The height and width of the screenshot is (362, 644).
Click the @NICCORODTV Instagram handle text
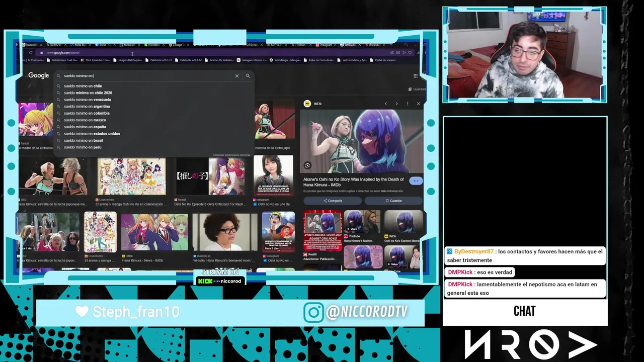tap(366, 312)
